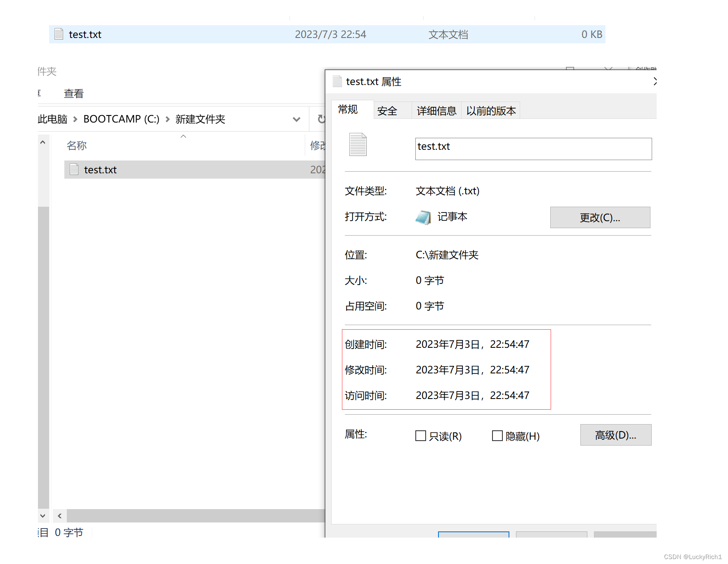Click the large document icon in the properties dialog

(358, 144)
